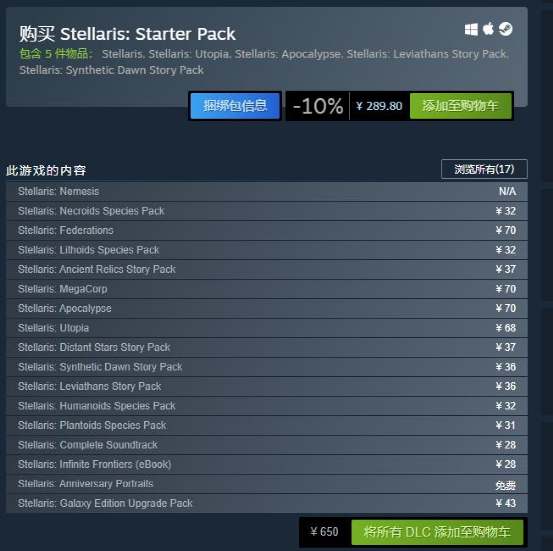Viewport: 553px width, 551px height.
Task: Select Stellaris: Humanoids Species Pack
Action: click(x=267, y=406)
